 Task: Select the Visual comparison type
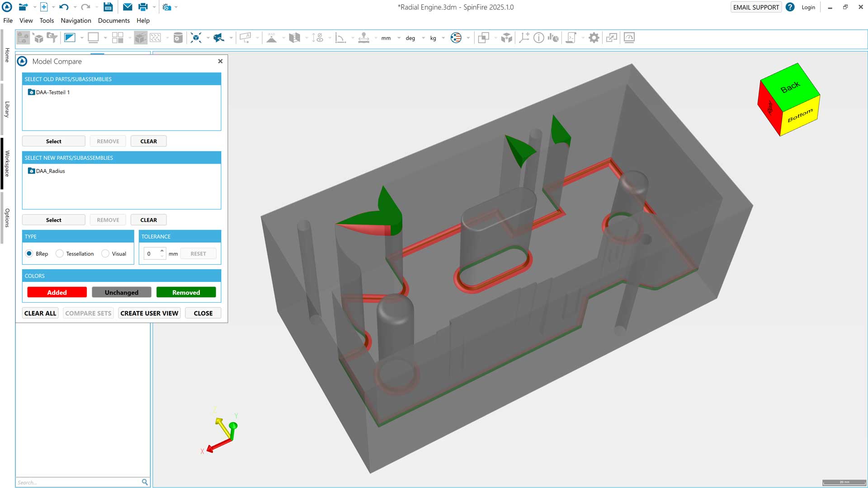point(105,253)
